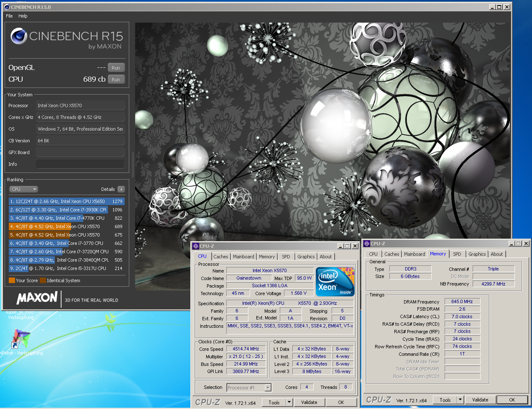
Task: Expand the Tools arrow in right CPU-Z
Action: tap(460, 400)
